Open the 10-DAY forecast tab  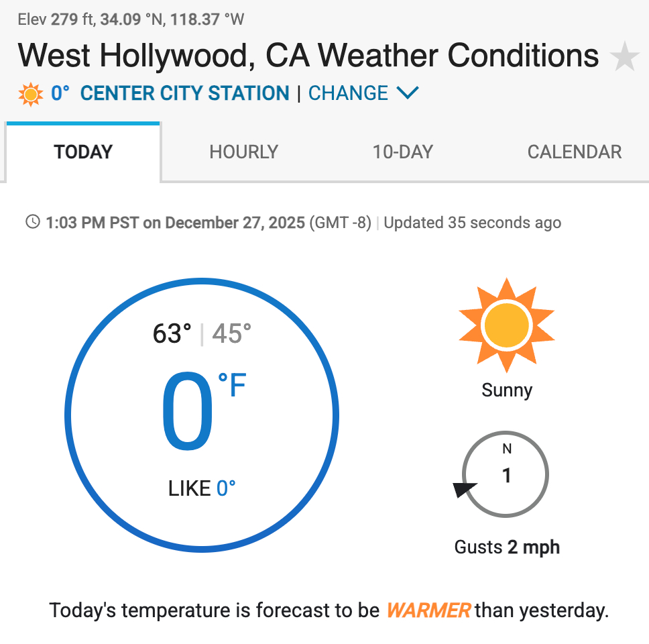pos(402,152)
